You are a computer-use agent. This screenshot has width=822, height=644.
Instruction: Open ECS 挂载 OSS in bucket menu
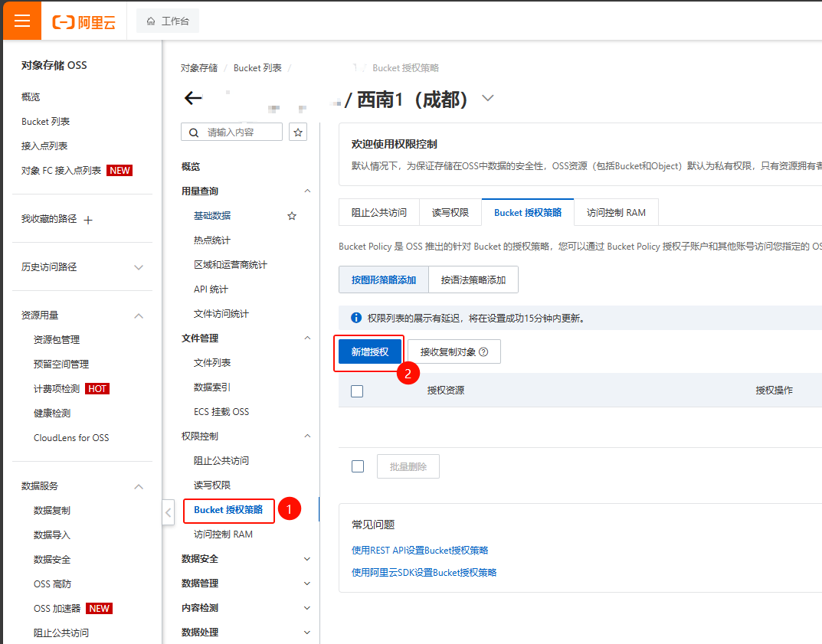click(221, 411)
